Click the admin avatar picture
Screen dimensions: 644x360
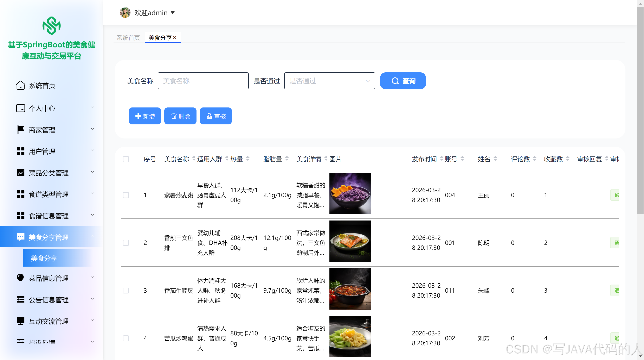click(x=125, y=12)
